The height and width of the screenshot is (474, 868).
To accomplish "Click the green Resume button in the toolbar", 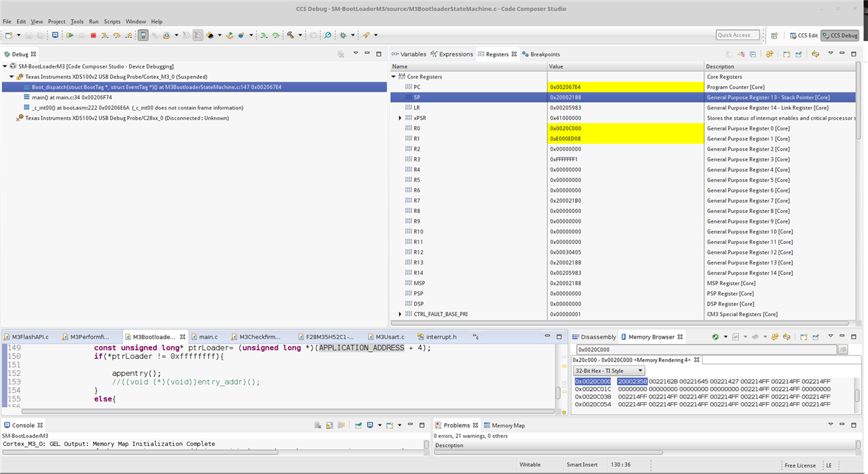I will tap(70, 35).
